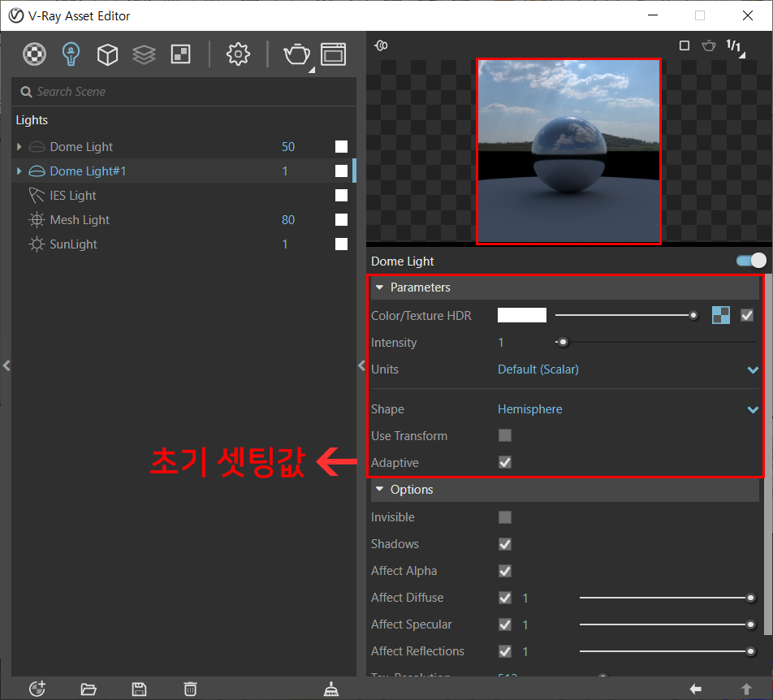Image resolution: width=773 pixels, height=700 pixels.
Task: Open the Geometry category cube icon
Action: (x=107, y=54)
